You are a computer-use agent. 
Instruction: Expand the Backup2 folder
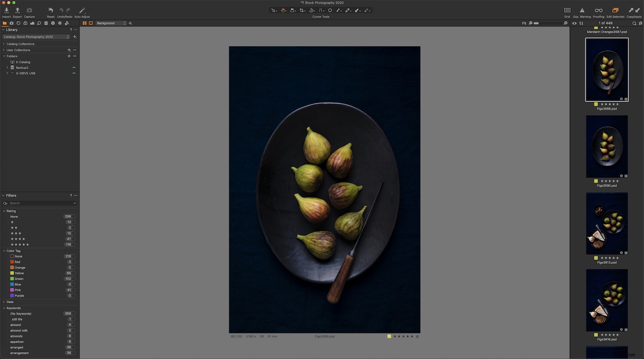[7, 67]
